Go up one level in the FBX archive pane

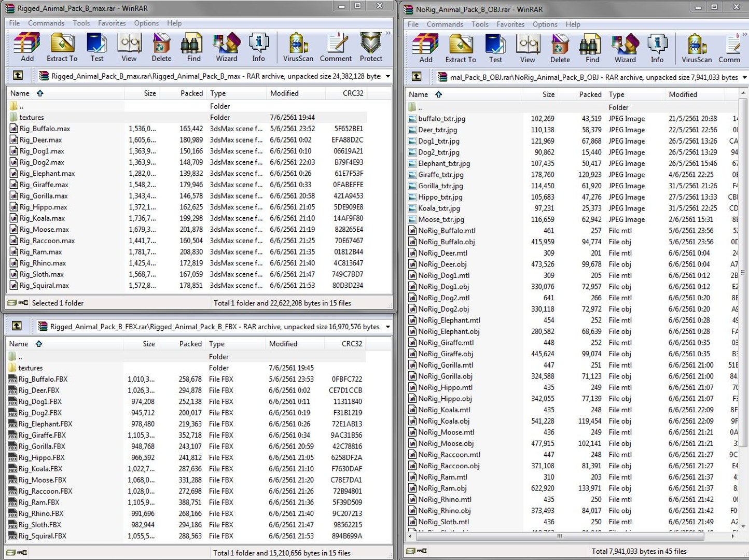17,326
